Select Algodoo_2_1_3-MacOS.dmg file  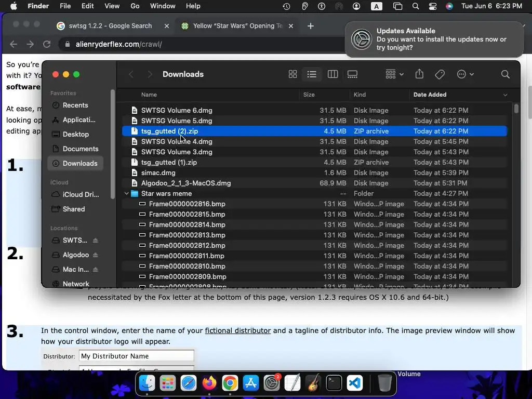(x=314, y=183)
